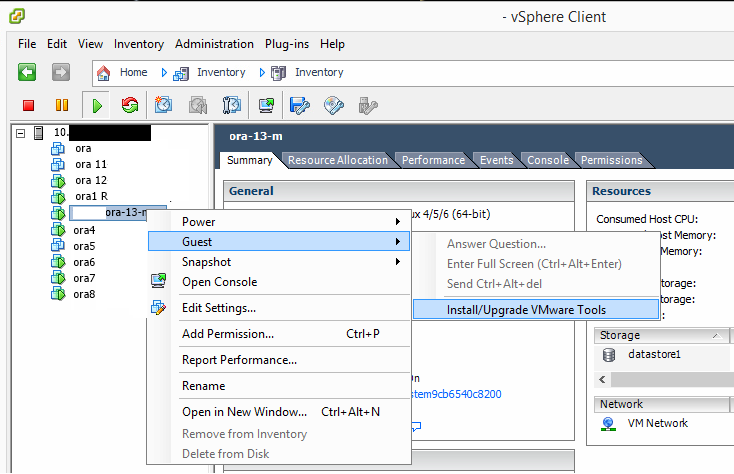Choose Open in New Window...
This screenshot has width=734, height=474.
coord(279,412)
